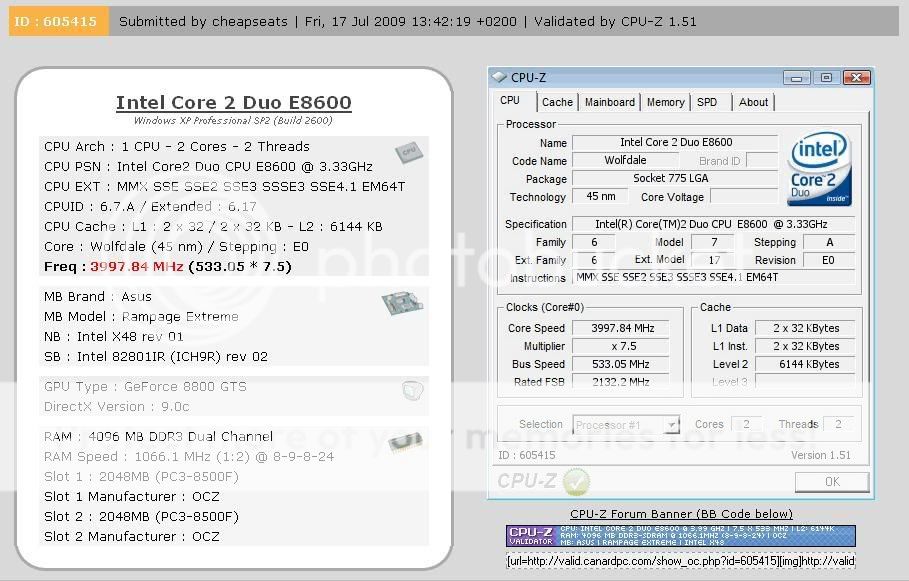Click 'Submitted by cheapseats' header text

(x=203, y=21)
